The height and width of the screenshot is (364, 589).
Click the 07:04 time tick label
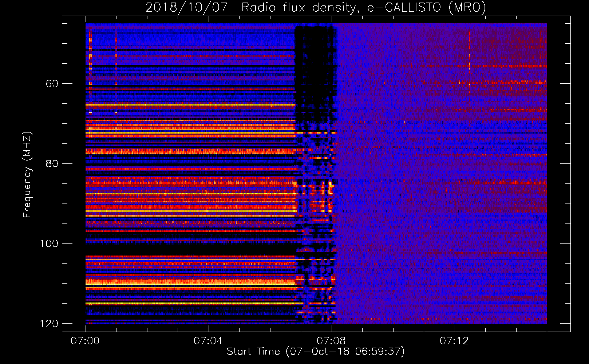click(208, 341)
